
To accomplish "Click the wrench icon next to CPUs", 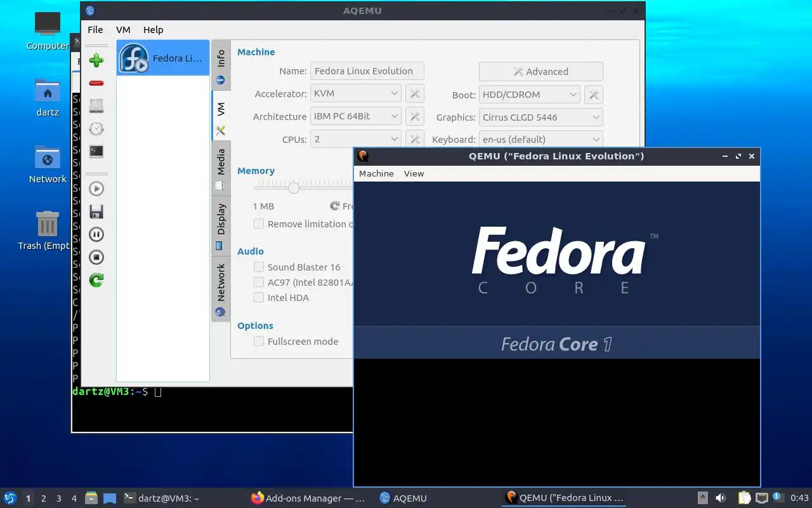I will tap(415, 139).
